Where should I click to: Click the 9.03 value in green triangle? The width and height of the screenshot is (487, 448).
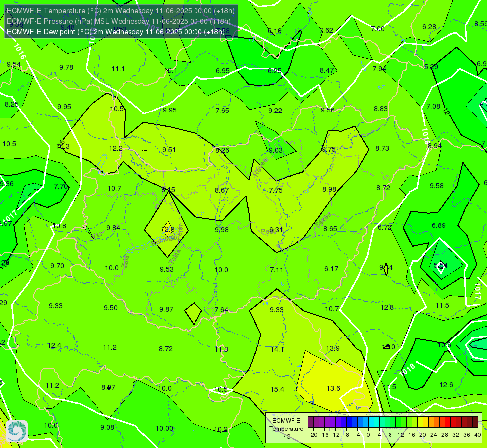(276, 150)
